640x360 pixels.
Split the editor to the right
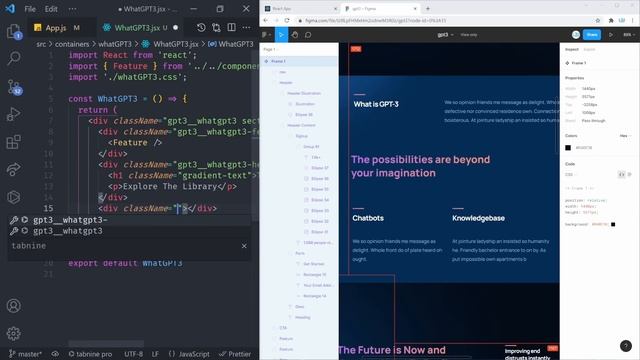point(231,27)
